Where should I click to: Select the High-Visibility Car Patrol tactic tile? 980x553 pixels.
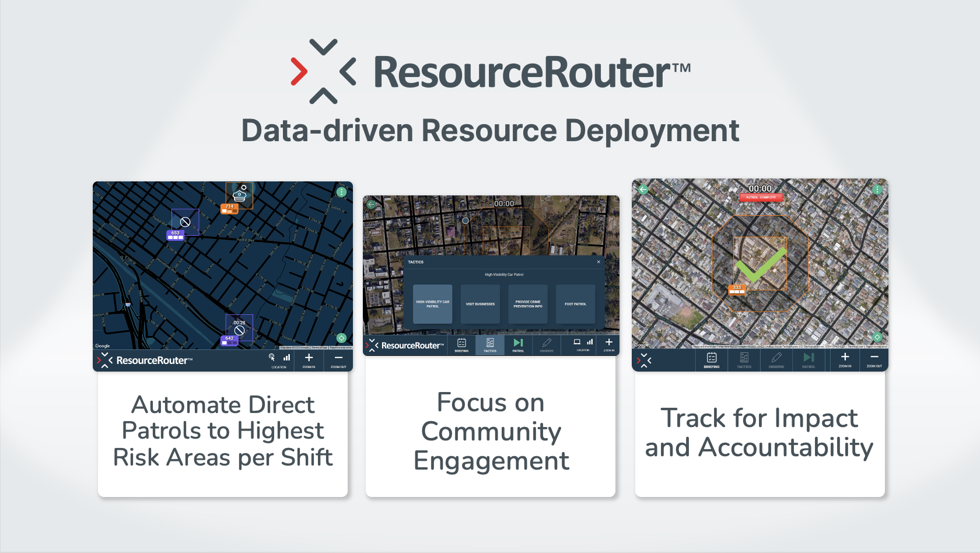coord(432,304)
